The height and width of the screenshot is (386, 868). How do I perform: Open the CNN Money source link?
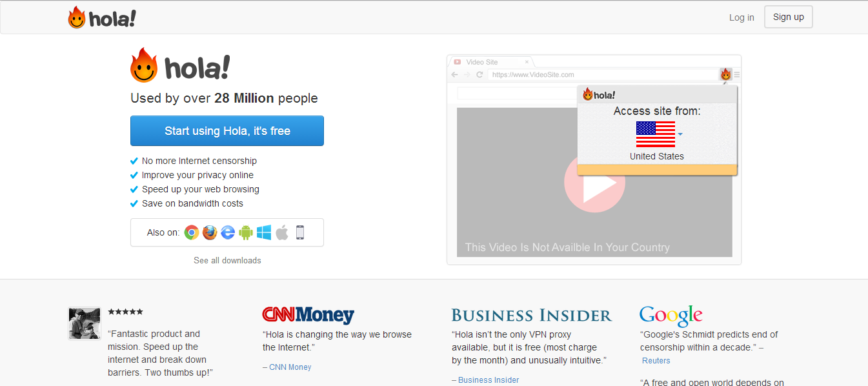coord(287,367)
